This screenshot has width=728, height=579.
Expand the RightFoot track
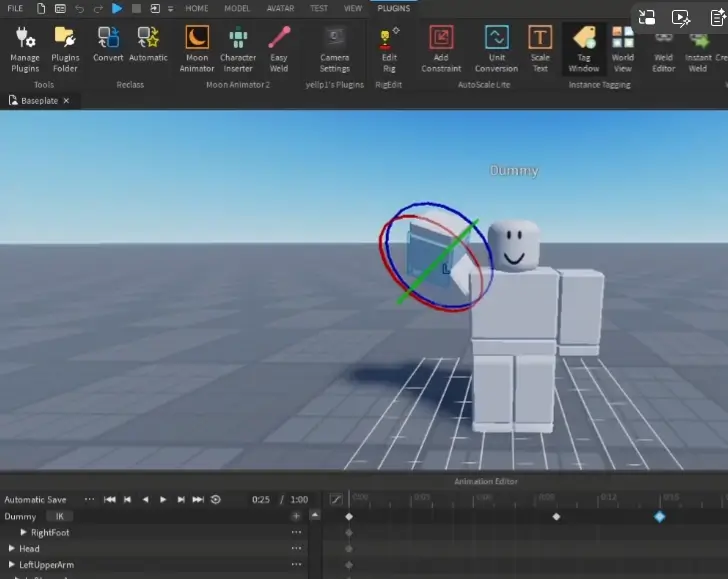[x=23, y=532]
